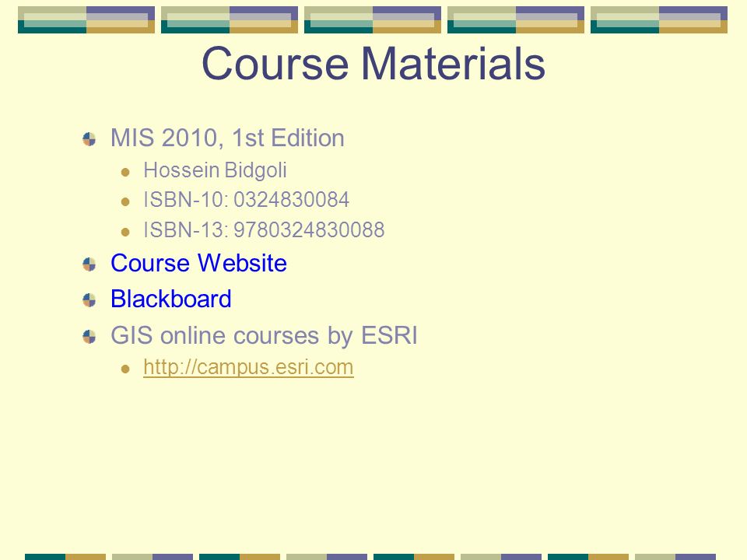Click the bullet icon beside Blackboard
747x560 pixels.
coord(89,300)
